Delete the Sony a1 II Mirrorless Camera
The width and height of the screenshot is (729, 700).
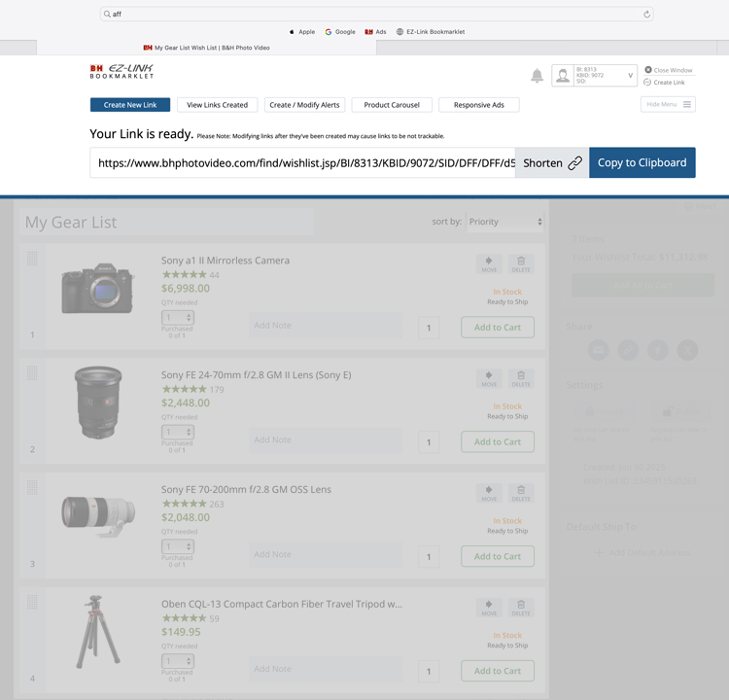pos(521,263)
